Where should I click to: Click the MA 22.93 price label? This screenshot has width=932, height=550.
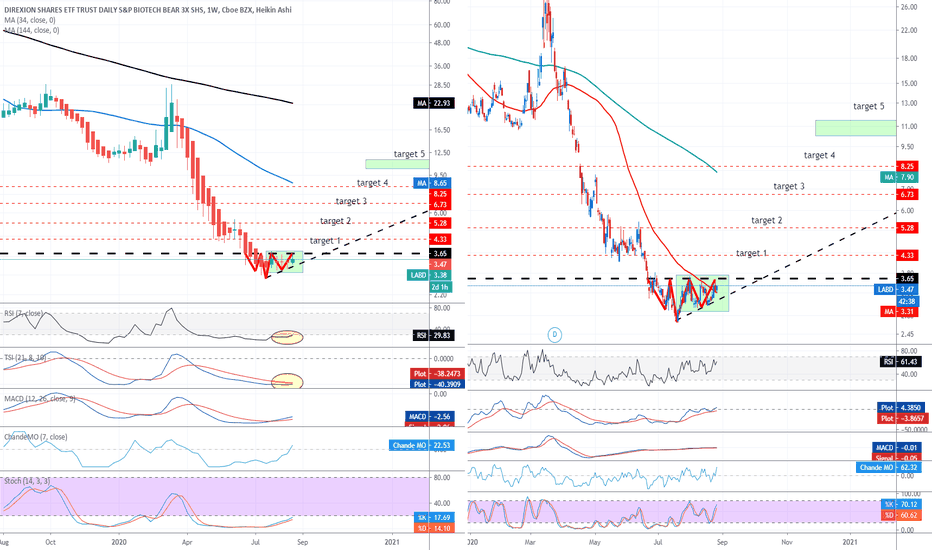[434, 103]
